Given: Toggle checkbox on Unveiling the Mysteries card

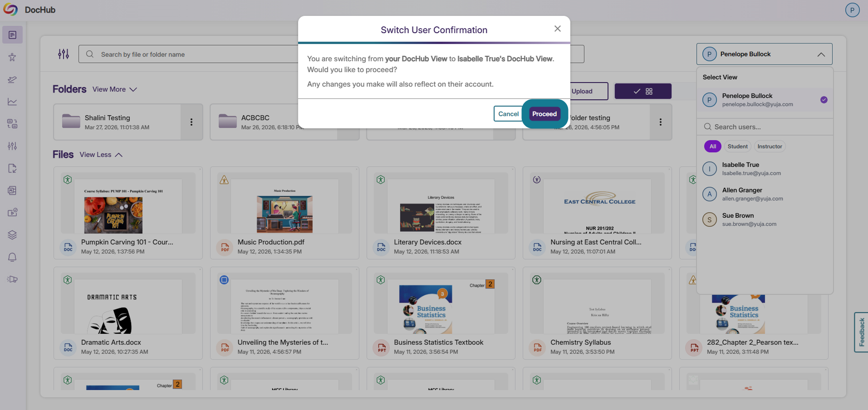Looking at the screenshot, I should [x=224, y=280].
